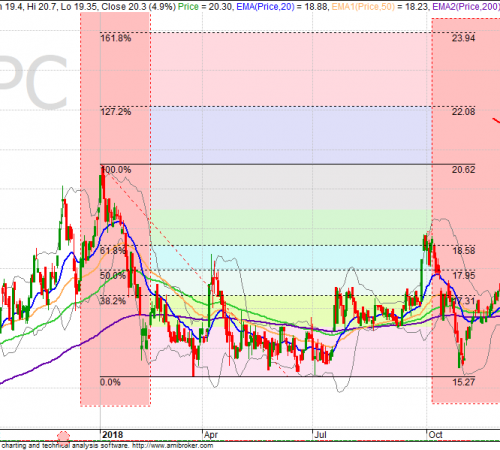Image resolution: width=500 pixels, height=450 pixels.
Task: Click the 61.8% retracement label
Action: click(x=113, y=250)
